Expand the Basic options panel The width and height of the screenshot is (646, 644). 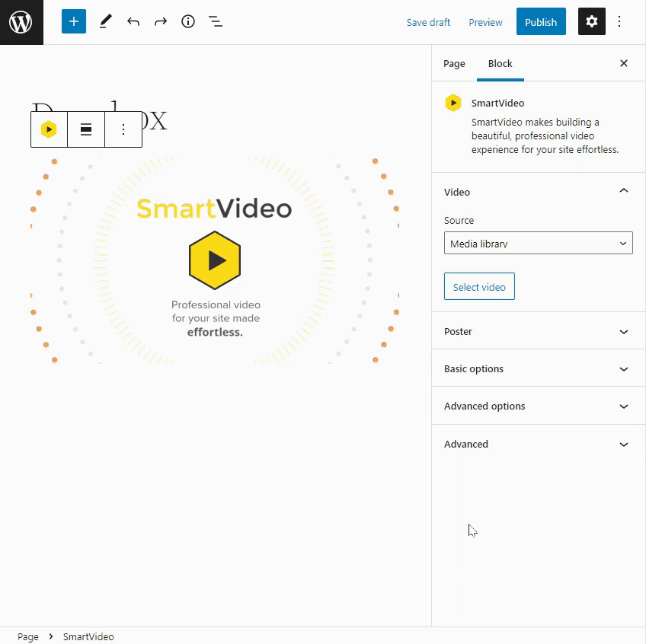[x=538, y=368]
